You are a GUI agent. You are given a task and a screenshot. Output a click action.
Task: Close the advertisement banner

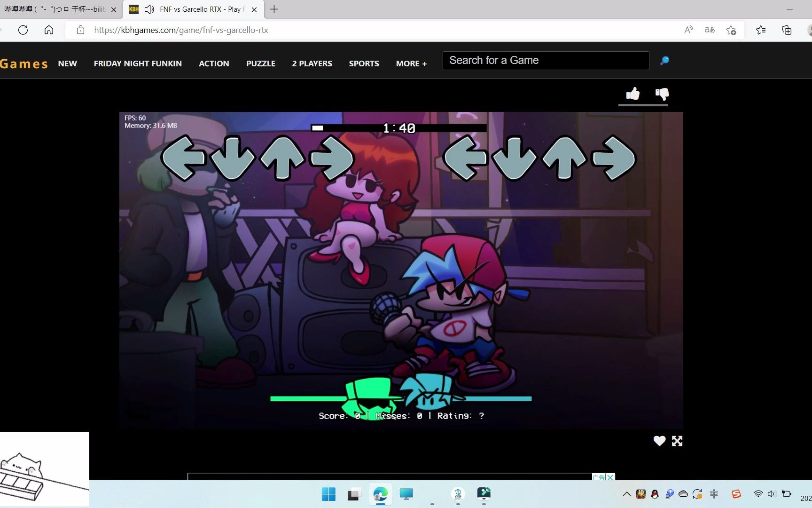(x=610, y=477)
